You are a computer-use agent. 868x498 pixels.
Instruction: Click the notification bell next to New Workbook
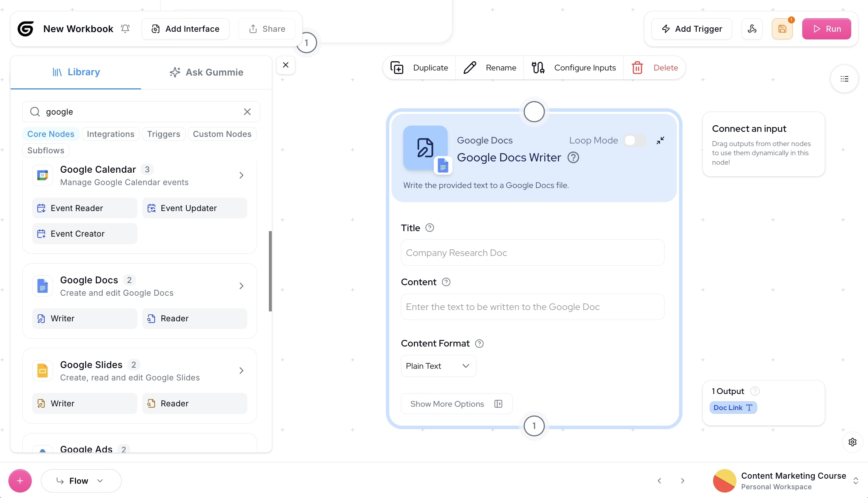(x=125, y=29)
